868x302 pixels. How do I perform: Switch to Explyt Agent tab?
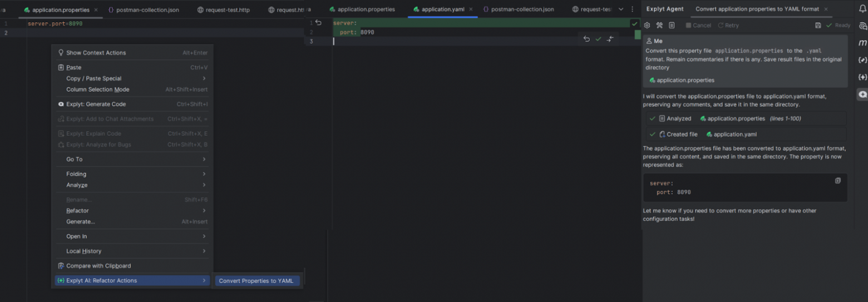pos(665,9)
